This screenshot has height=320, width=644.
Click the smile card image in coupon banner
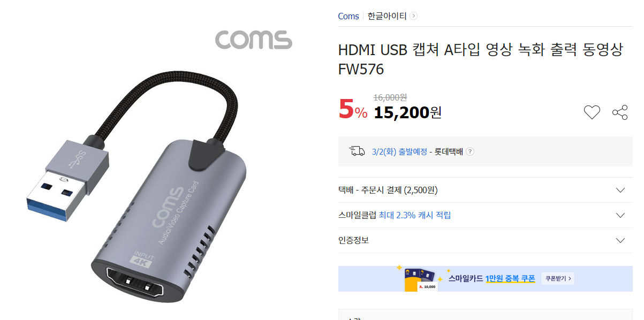[422, 279]
